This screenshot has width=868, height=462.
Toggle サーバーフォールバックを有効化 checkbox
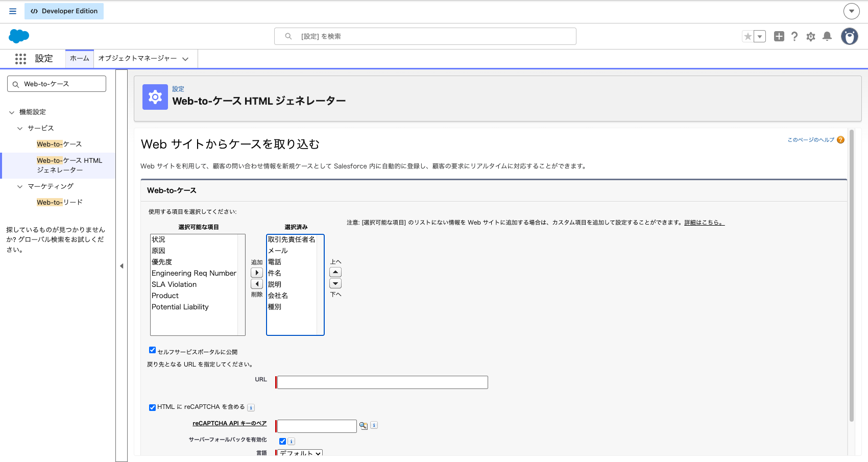click(282, 441)
